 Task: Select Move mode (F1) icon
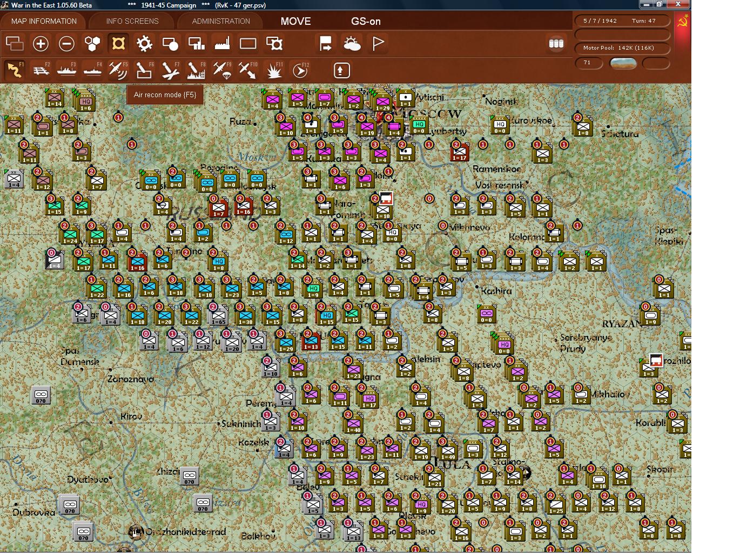point(15,70)
